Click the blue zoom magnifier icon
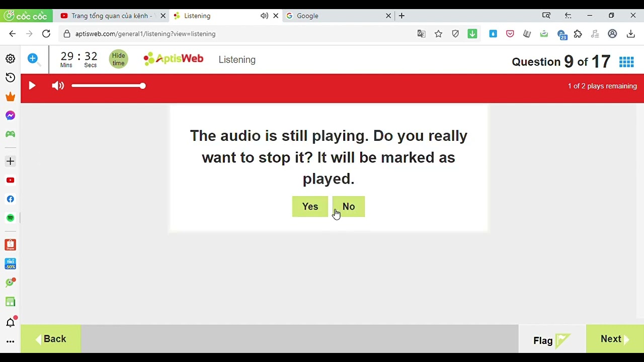 click(x=33, y=59)
